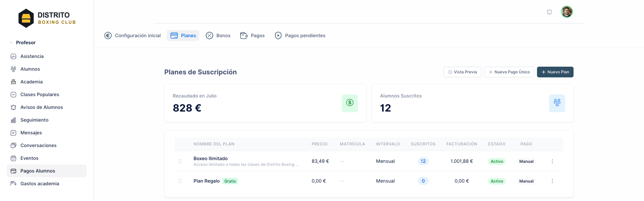The height and width of the screenshot is (201, 644).
Task: Click the Conversaciones chat icon
Action: tap(13, 145)
